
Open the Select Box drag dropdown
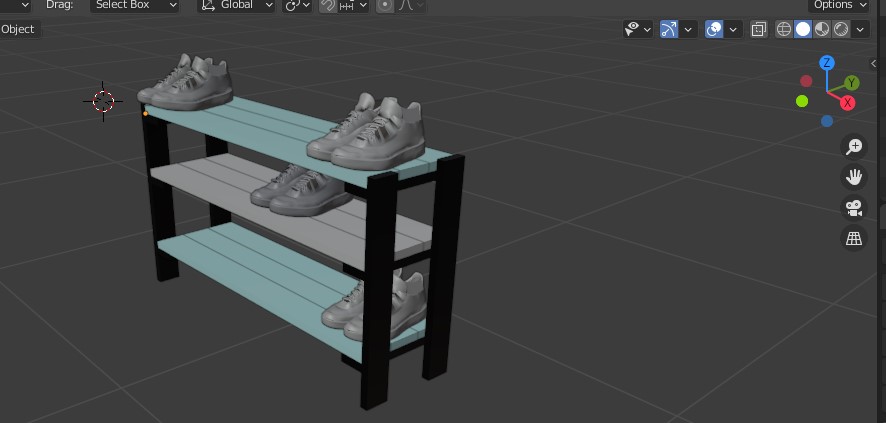click(134, 5)
